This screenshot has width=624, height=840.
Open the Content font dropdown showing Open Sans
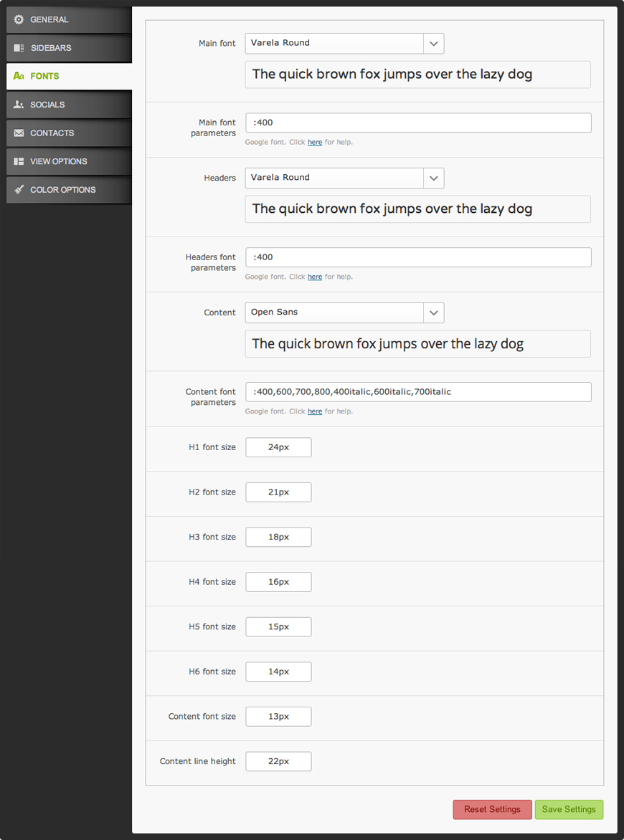click(433, 312)
